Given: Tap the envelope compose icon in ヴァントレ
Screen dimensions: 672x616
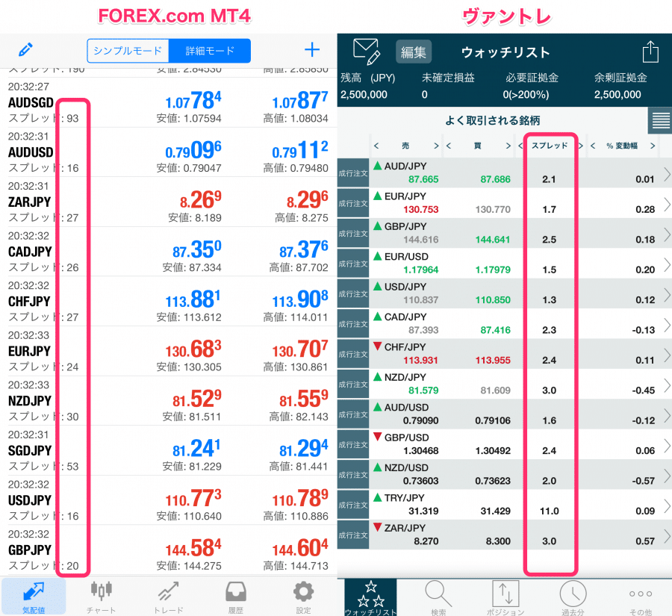Looking at the screenshot, I should point(367,52).
